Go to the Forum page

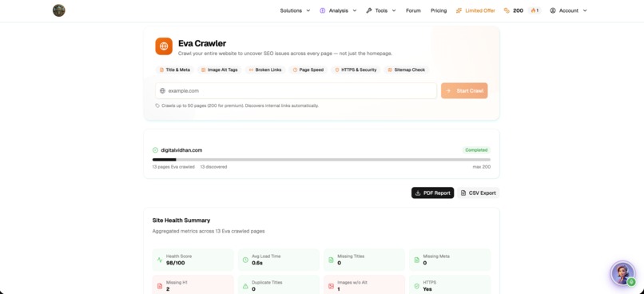click(x=413, y=10)
